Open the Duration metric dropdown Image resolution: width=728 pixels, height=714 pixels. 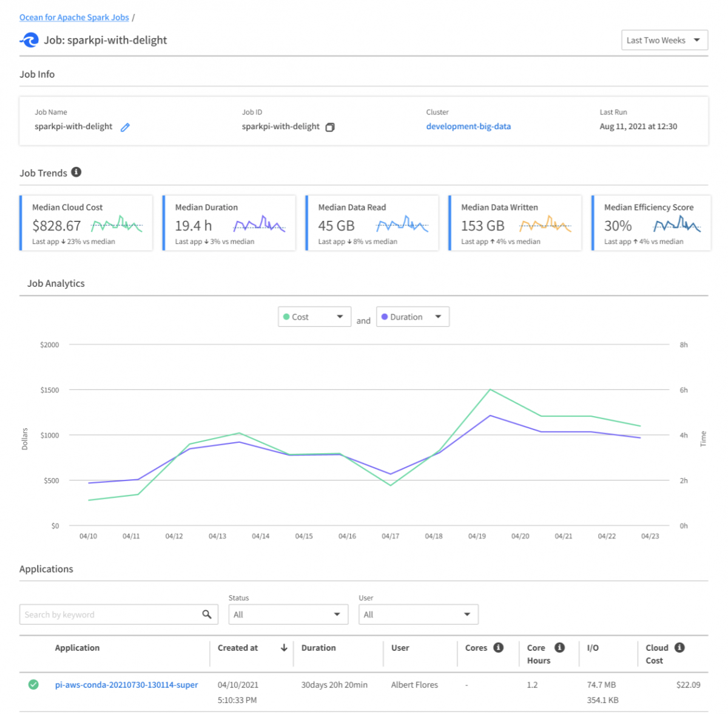click(413, 317)
